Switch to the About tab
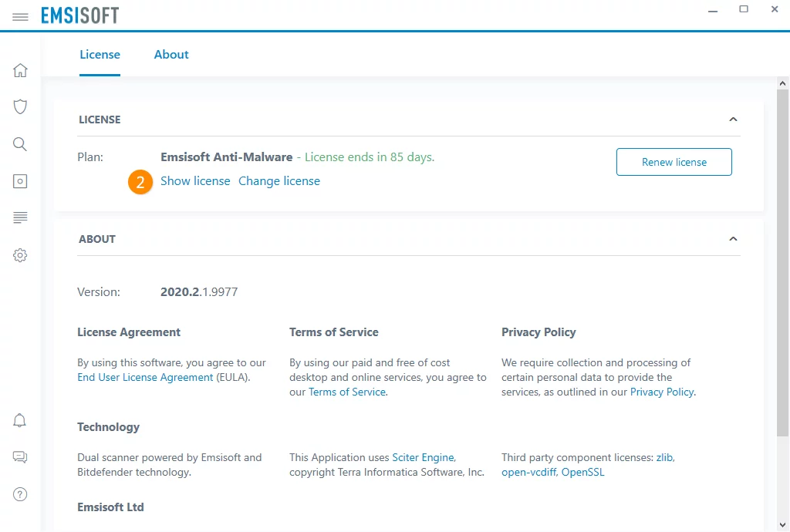This screenshot has width=790, height=532. click(x=171, y=55)
